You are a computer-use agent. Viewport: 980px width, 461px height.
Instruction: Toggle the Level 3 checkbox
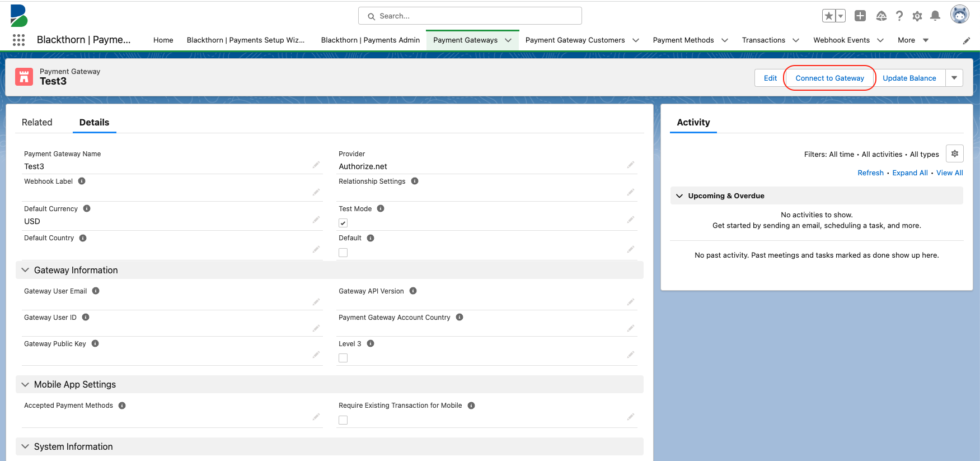tap(343, 358)
